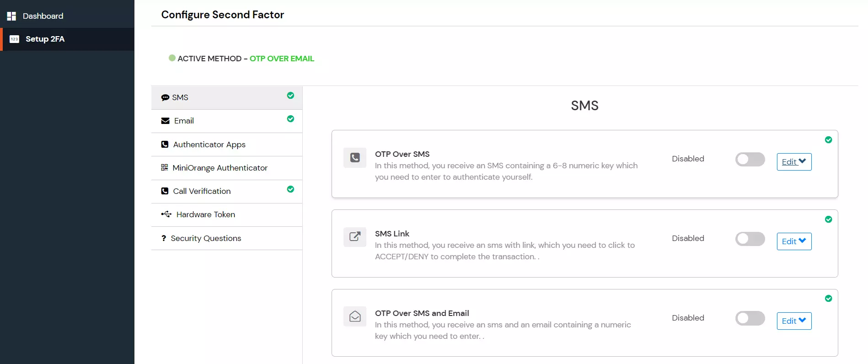
Task: Enable the OTP Over SMS toggle
Action: pos(750,159)
